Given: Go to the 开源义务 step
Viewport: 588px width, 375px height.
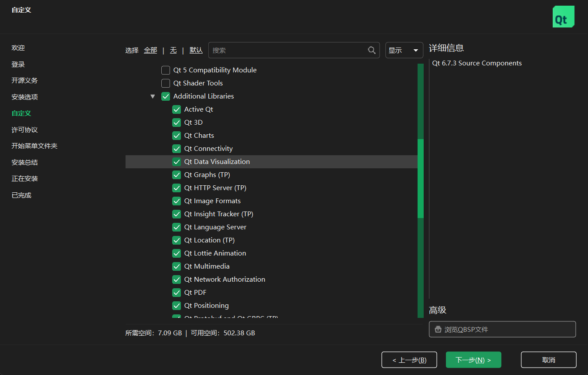Looking at the screenshot, I should [x=25, y=81].
